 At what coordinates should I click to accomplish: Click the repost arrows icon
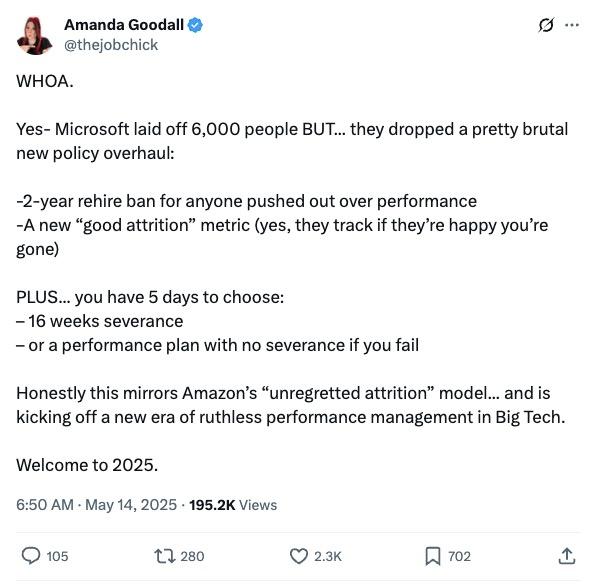coord(165,556)
